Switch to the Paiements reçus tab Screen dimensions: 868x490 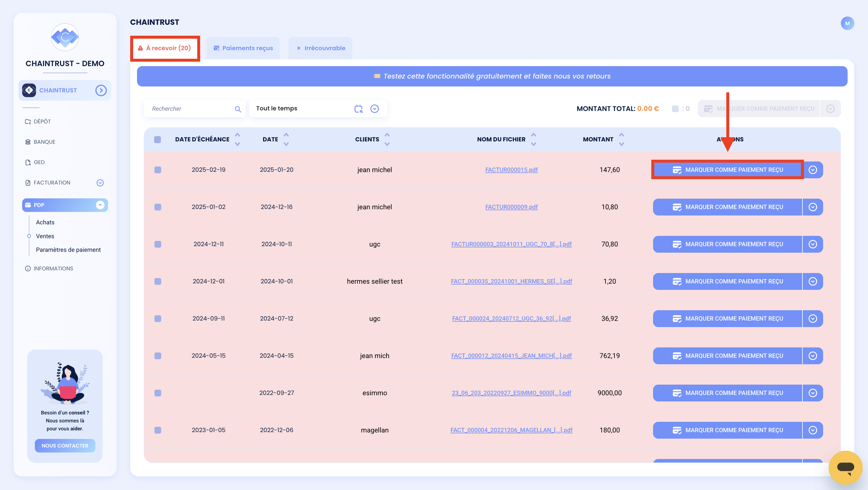(243, 48)
